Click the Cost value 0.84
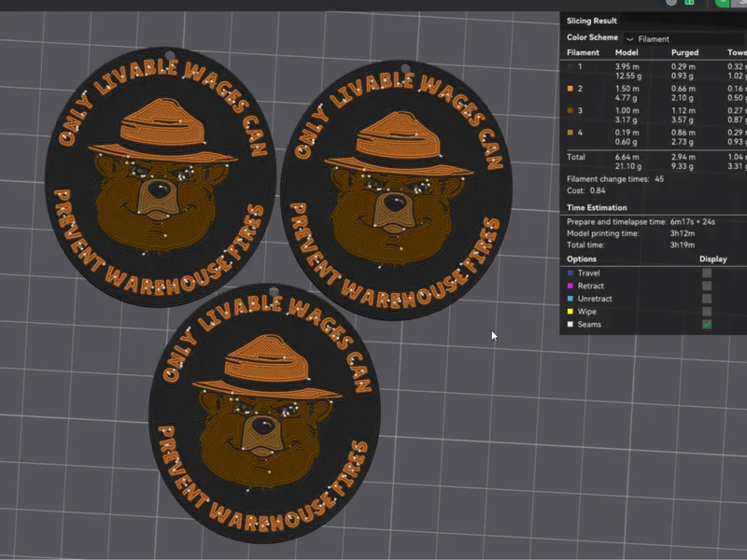Image resolution: width=747 pixels, height=560 pixels. [598, 190]
